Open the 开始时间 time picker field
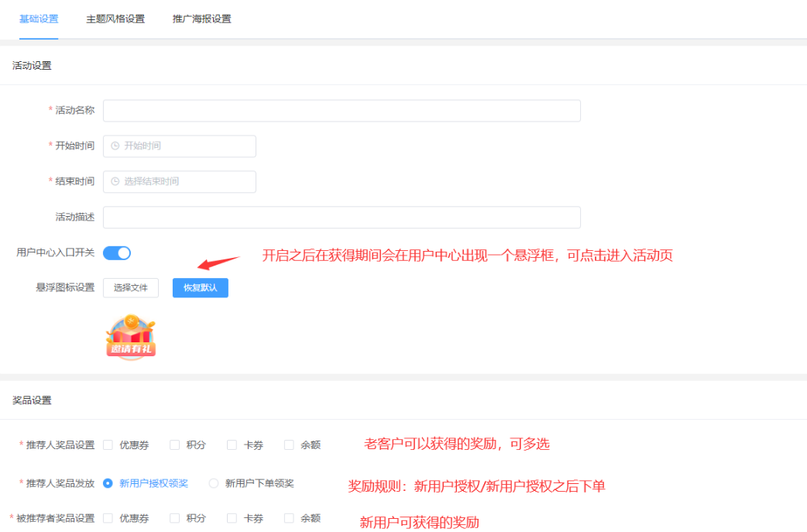 pyautogui.click(x=180, y=146)
